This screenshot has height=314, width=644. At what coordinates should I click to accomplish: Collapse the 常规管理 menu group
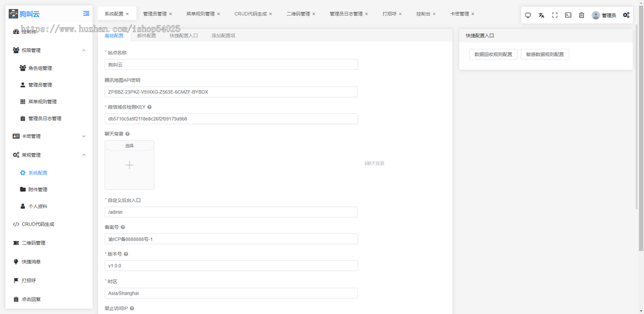pyautogui.click(x=84, y=155)
